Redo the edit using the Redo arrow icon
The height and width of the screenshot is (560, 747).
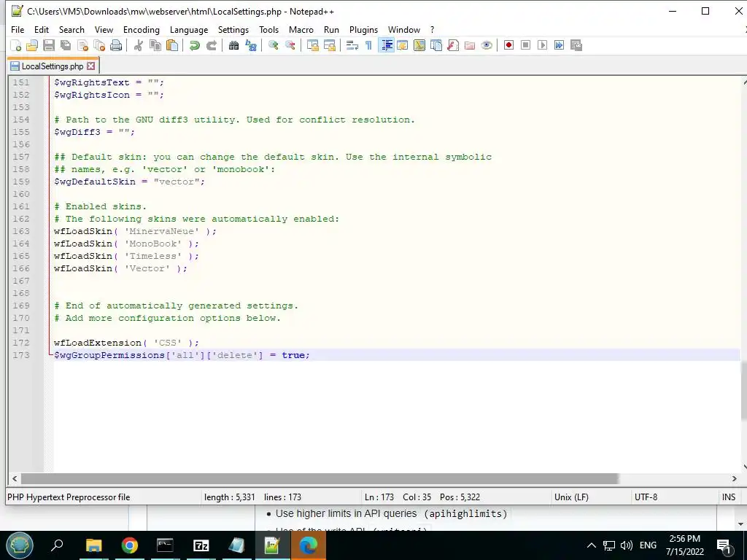pos(211,45)
